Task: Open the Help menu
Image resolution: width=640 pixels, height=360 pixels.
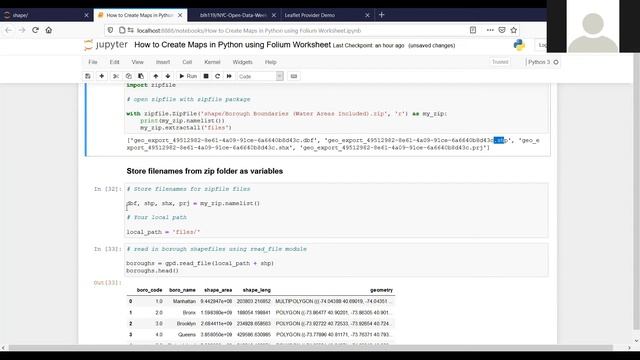Action: pyautogui.click(x=271, y=62)
